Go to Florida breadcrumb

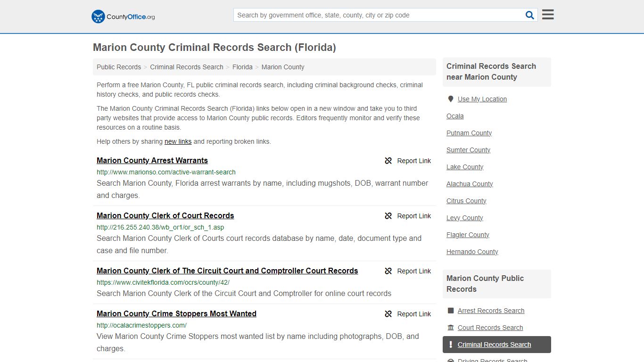[242, 67]
